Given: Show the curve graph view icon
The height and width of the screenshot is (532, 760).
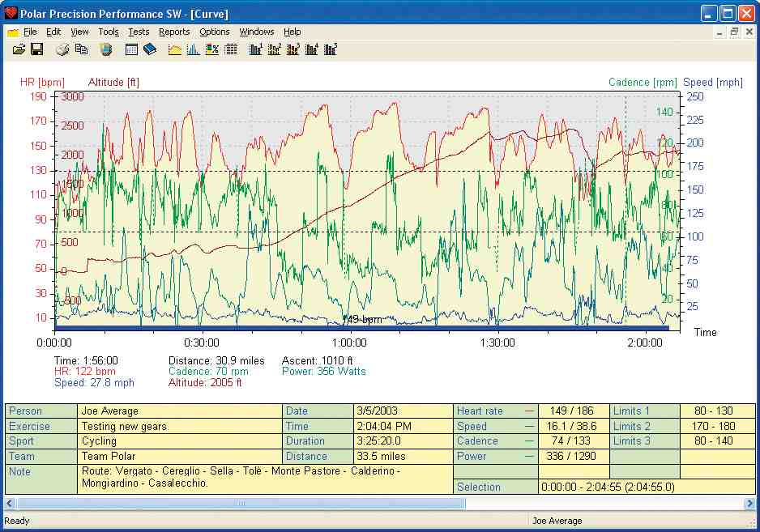Looking at the screenshot, I should pos(175,49).
